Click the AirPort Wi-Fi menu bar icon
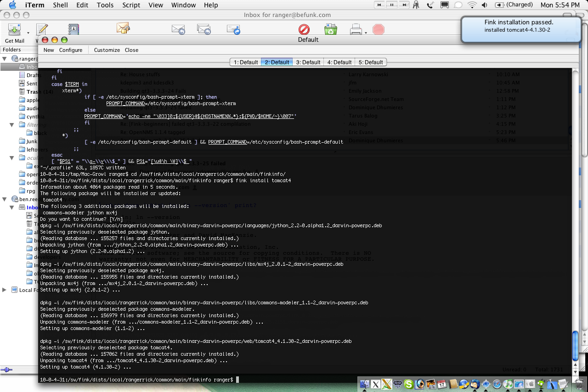Image resolution: width=588 pixels, height=392 pixels. point(472,5)
